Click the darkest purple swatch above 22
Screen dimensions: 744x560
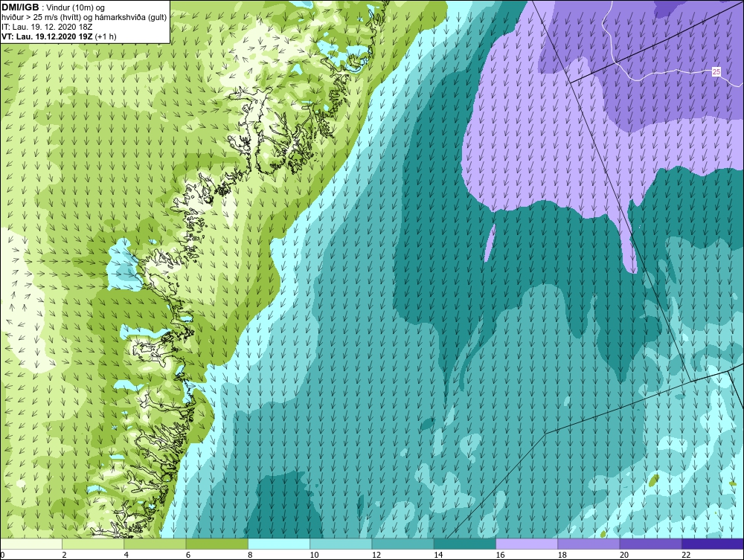tap(713, 544)
